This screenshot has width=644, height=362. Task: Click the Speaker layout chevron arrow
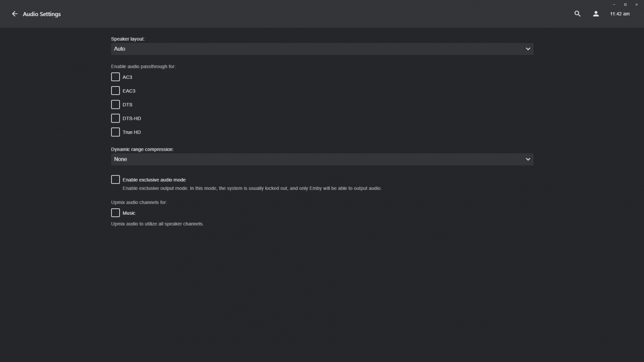(528, 49)
